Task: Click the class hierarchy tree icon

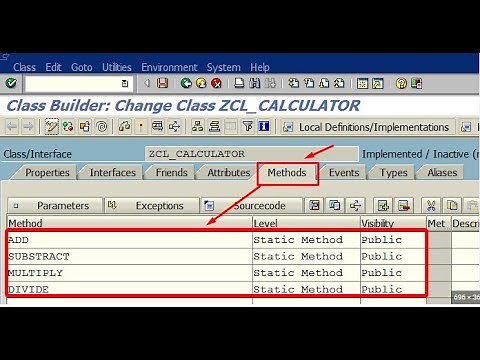Action: point(198,127)
